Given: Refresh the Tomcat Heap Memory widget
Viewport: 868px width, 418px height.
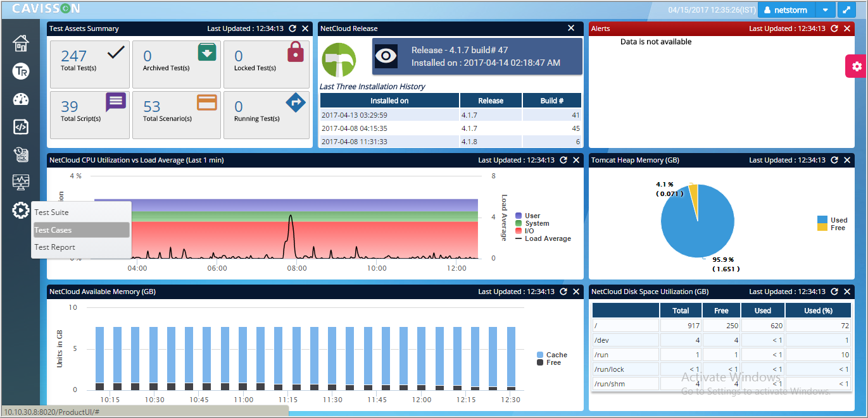Looking at the screenshot, I should pyautogui.click(x=834, y=160).
